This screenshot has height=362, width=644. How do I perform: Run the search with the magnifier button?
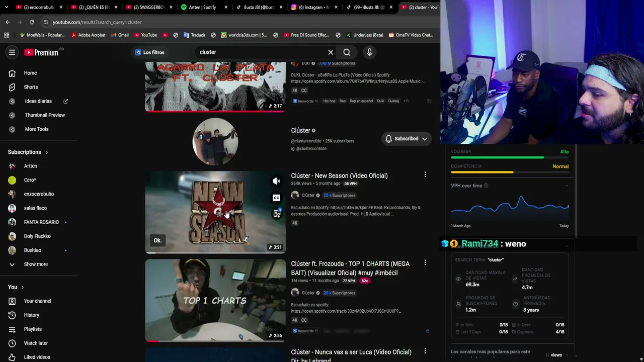click(x=347, y=52)
